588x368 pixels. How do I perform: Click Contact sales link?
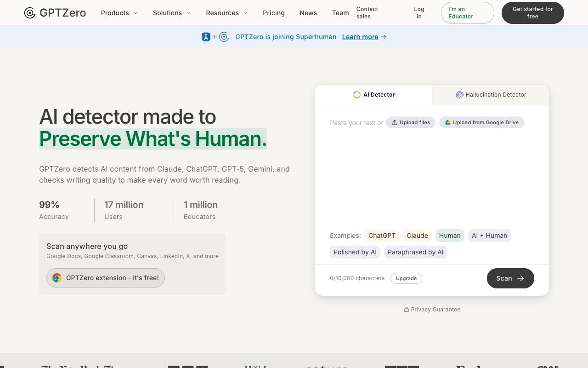click(x=367, y=13)
